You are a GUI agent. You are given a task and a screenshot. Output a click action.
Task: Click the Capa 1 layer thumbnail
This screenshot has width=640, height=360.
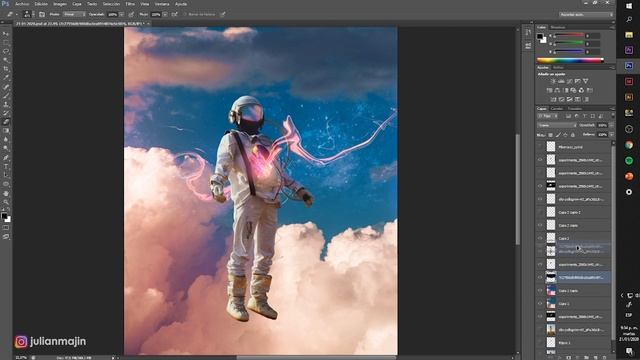(551, 304)
